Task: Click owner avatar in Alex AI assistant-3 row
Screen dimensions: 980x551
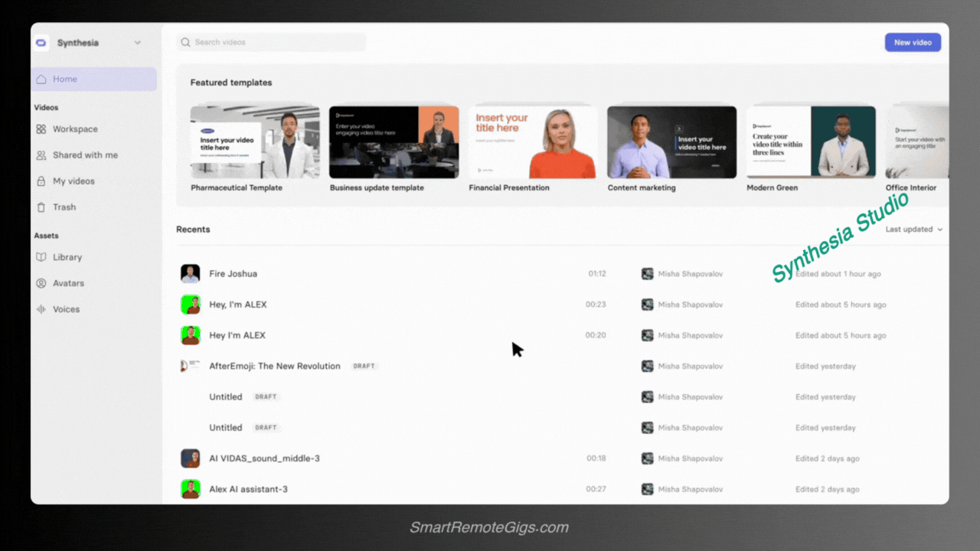Action: pos(648,489)
